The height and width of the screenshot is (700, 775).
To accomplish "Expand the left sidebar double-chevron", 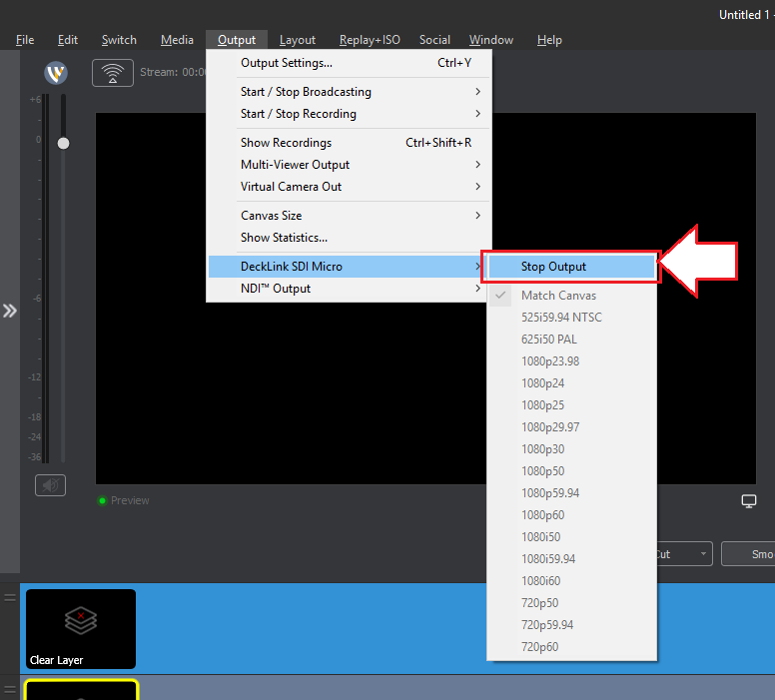I will (x=10, y=311).
